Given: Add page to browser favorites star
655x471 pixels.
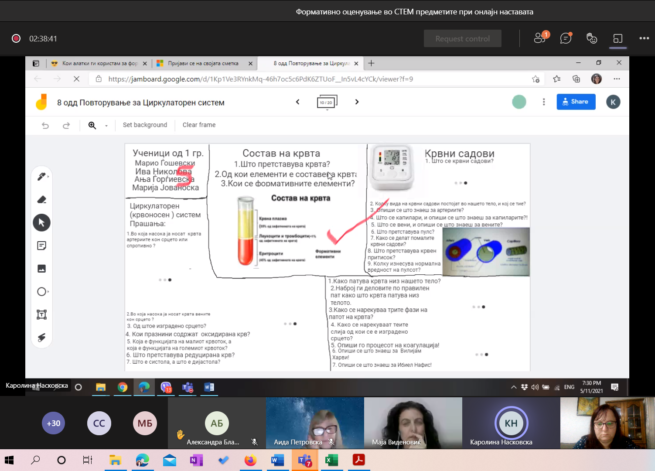Looking at the screenshot, I should tap(536, 79).
